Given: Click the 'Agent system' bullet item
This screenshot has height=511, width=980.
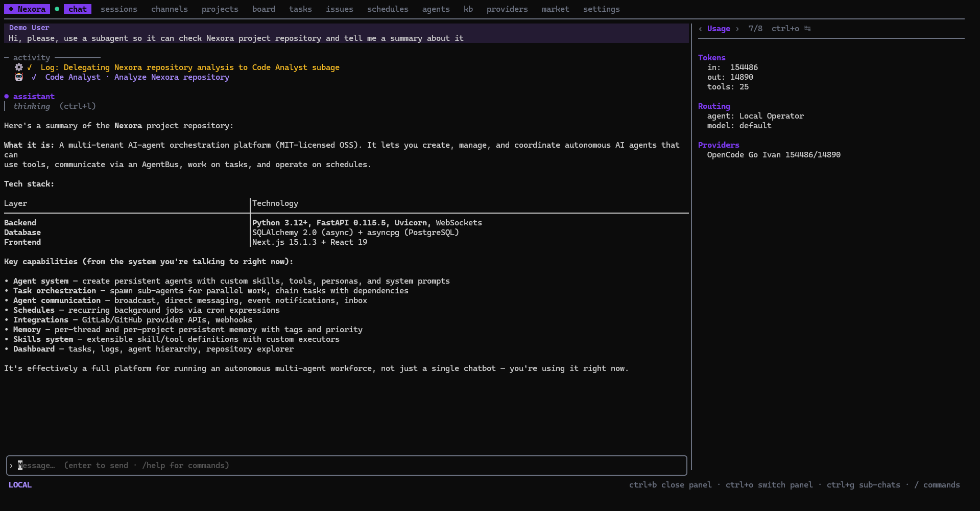Looking at the screenshot, I should pos(227,281).
